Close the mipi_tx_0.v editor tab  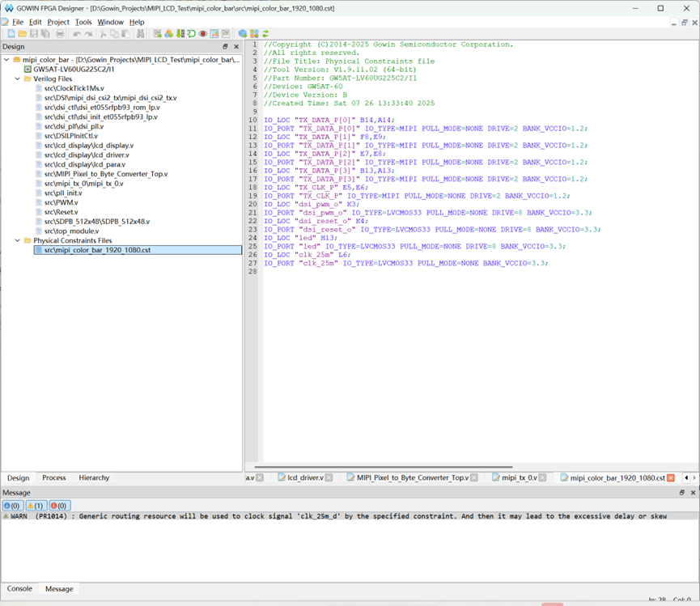(x=542, y=478)
